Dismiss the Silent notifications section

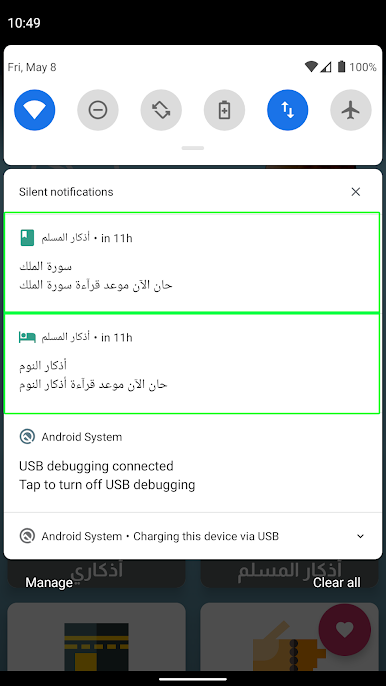coord(356,192)
